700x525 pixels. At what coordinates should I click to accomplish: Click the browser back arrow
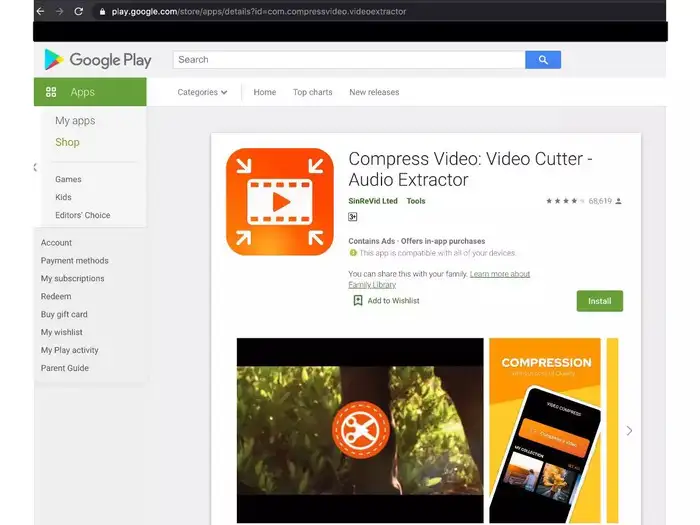pyautogui.click(x=41, y=11)
